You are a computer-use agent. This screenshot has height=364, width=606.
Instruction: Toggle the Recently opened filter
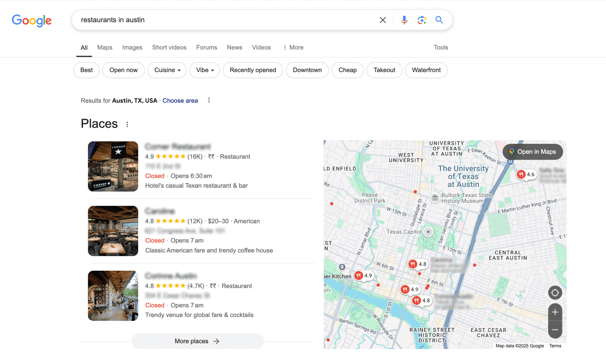point(253,70)
